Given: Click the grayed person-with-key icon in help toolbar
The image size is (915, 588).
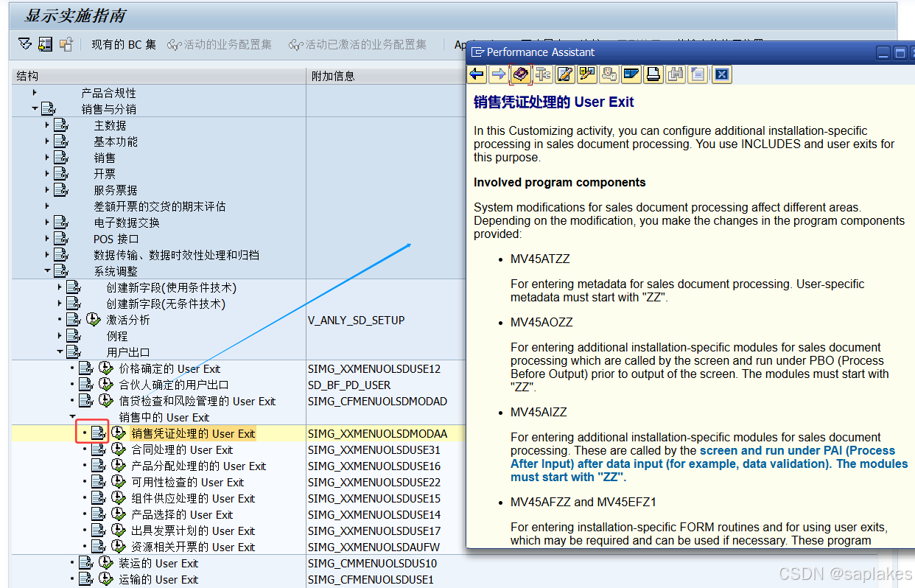Looking at the screenshot, I should 609,74.
